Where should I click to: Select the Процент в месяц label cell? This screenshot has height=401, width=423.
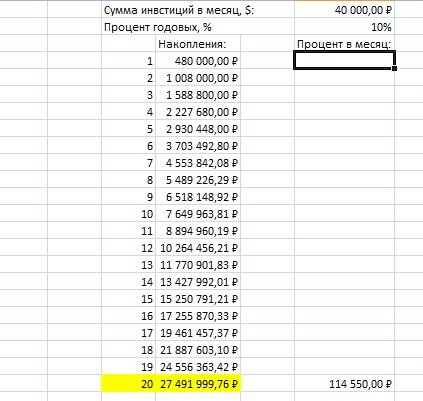tap(344, 44)
